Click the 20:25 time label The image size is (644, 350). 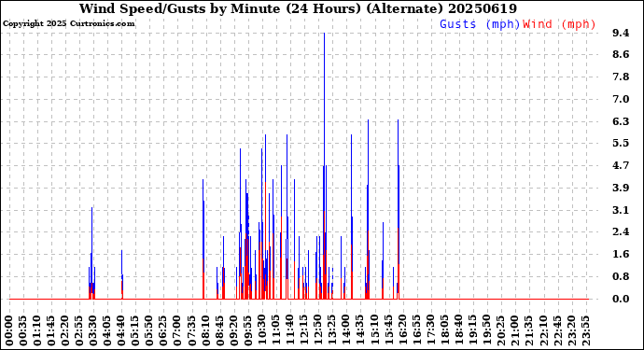click(500, 331)
